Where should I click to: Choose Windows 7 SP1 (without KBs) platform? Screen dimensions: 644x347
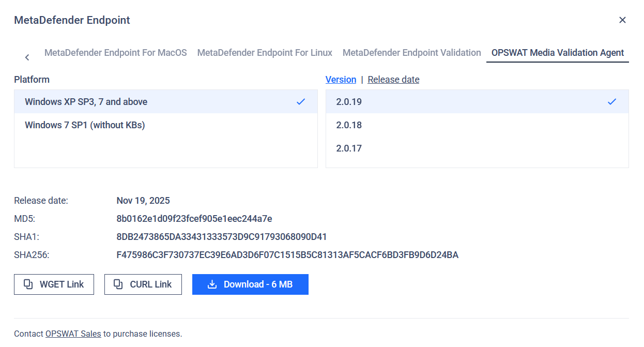85,125
